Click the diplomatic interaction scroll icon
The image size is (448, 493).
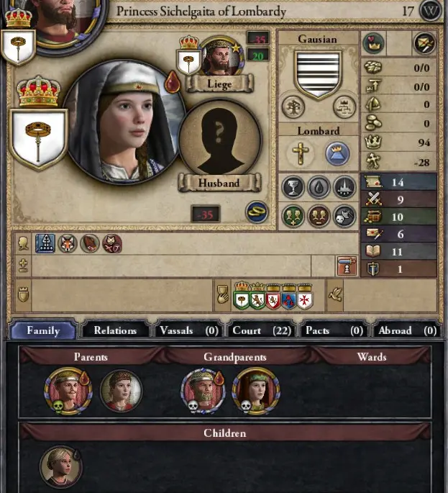pos(424,42)
